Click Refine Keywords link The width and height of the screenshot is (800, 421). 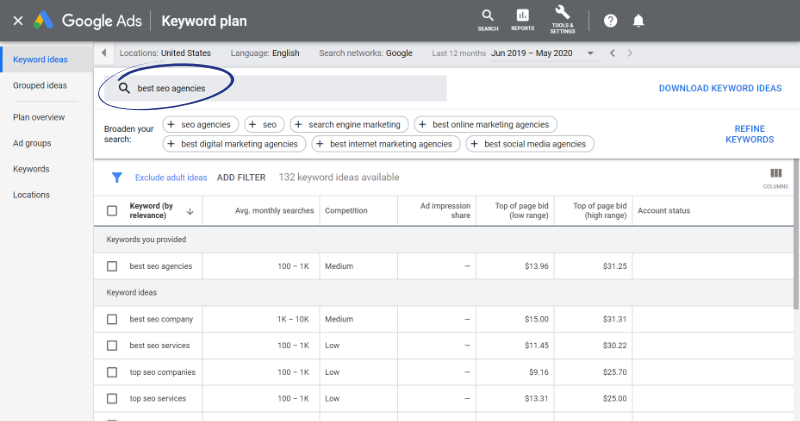(x=749, y=134)
